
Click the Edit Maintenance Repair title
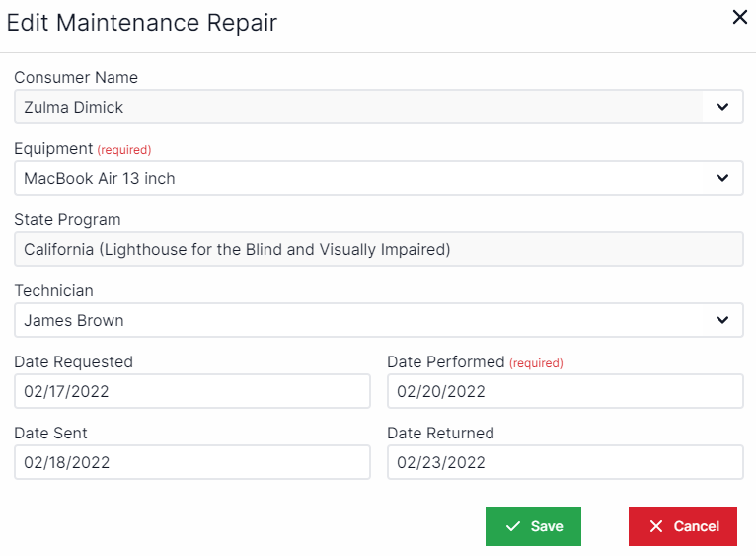pyautogui.click(x=142, y=23)
